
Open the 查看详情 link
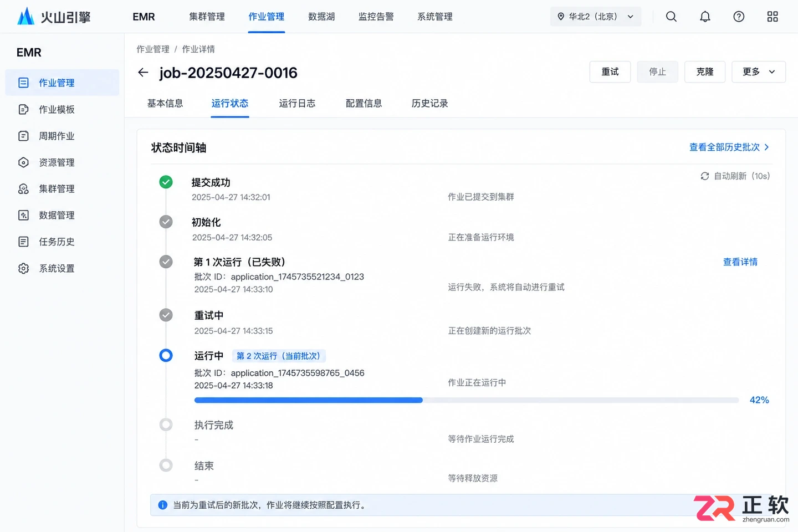[x=740, y=262]
